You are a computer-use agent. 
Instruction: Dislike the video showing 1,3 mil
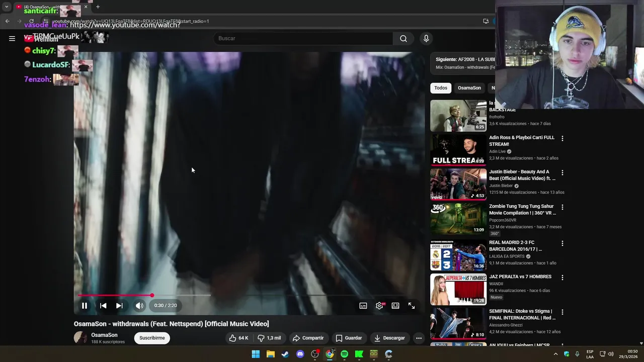[x=269, y=338]
